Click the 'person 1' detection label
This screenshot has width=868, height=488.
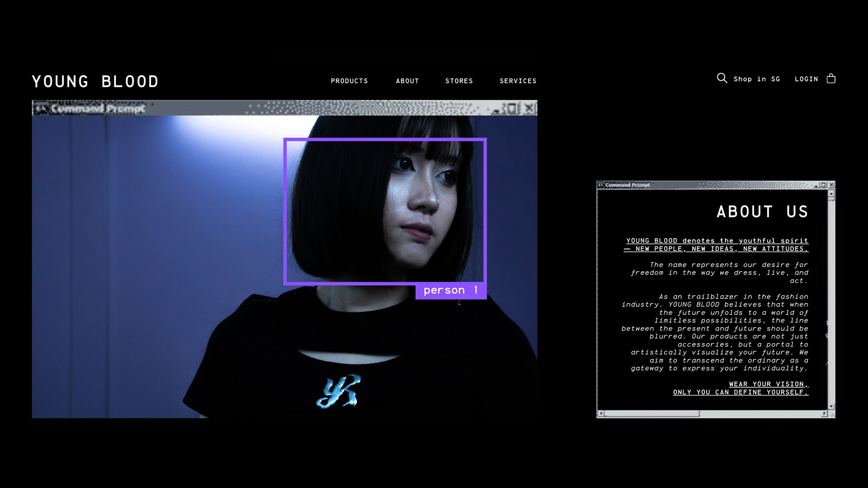(451, 291)
